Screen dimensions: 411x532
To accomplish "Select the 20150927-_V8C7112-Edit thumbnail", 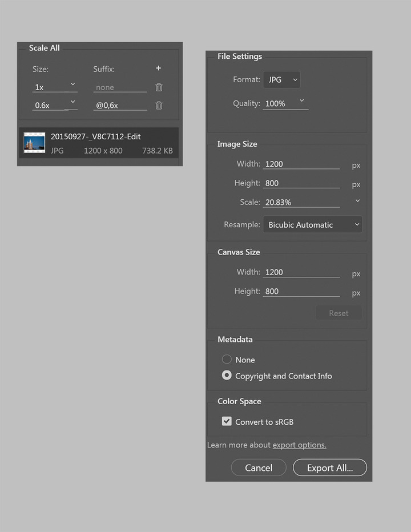I will [x=34, y=143].
